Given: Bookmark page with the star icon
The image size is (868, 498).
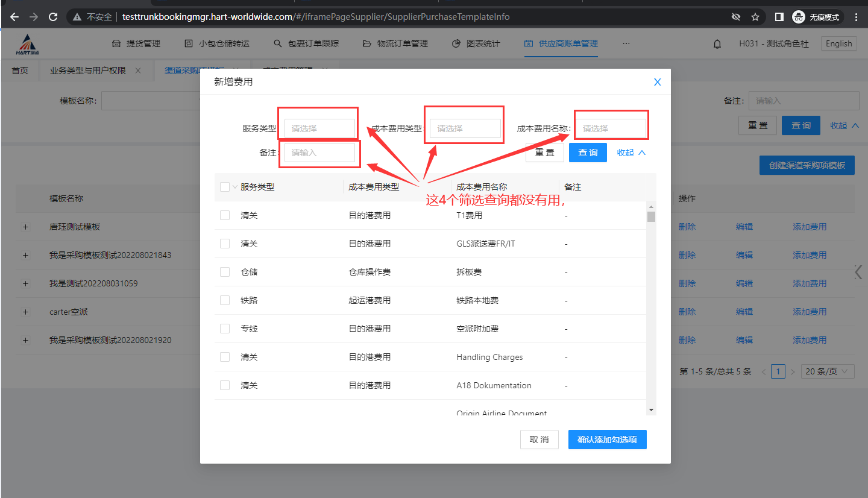Looking at the screenshot, I should tap(755, 17).
